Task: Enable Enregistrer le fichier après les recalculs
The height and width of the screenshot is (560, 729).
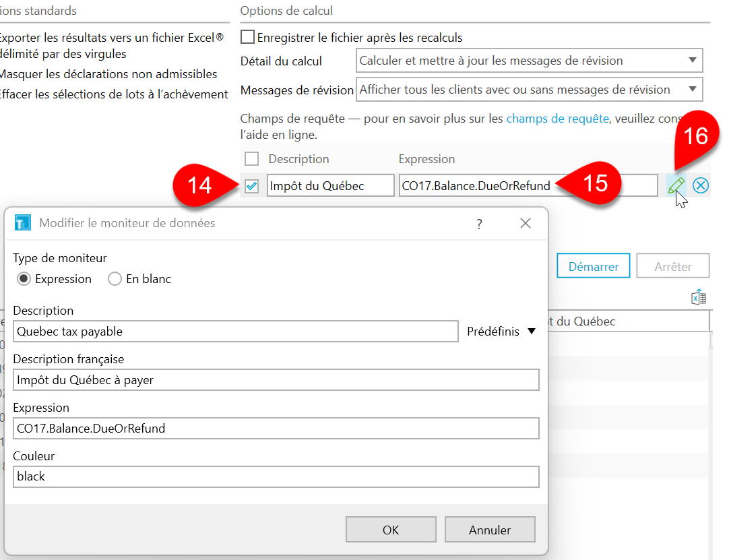Action: click(248, 37)
